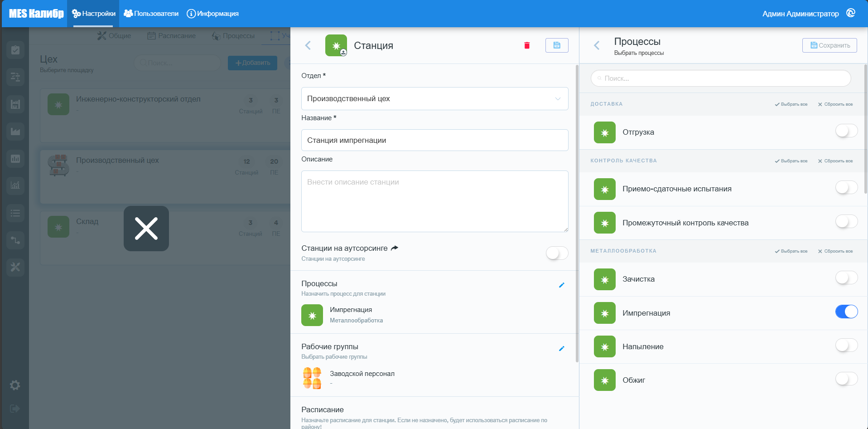
Task: Click the Обжиг process green icon
Action: pyautogui.click(x=605, y=380)
